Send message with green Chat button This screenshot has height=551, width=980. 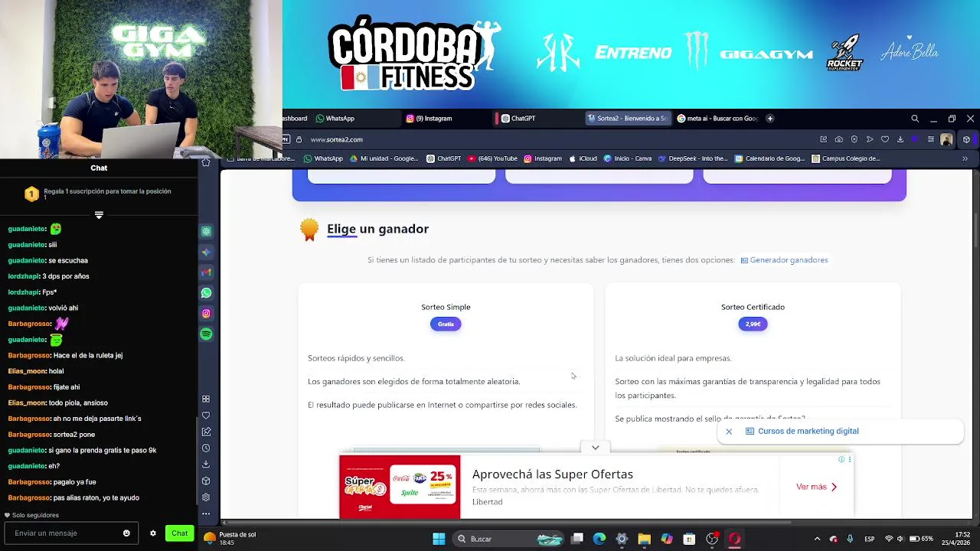tap(179, 533)
